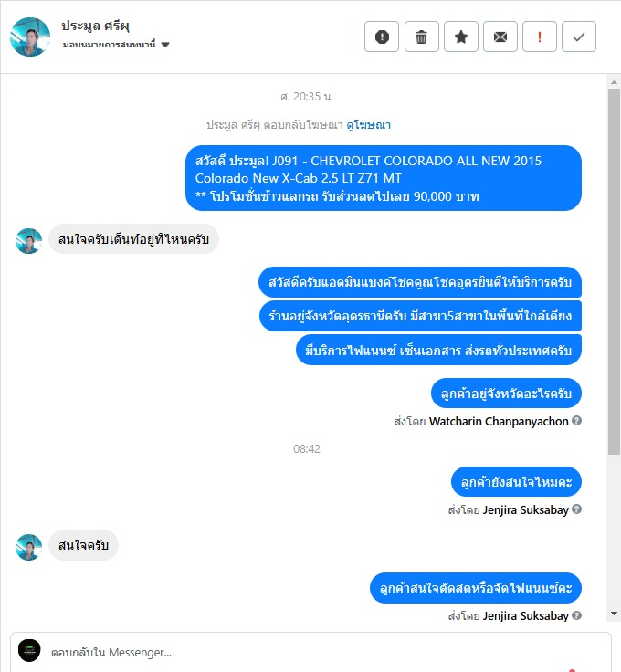This screenshot has width=621, height=672.
Task: Mark conversation unread with envelope icon
Action: point(500,37)
